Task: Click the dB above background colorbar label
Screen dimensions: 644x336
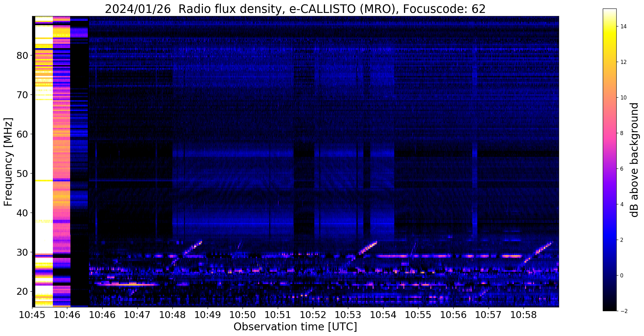Action: click(x=635, y=160)
